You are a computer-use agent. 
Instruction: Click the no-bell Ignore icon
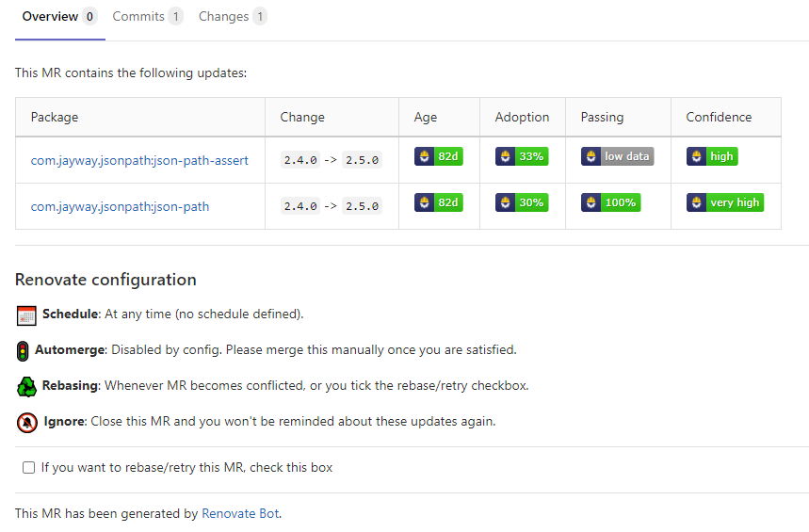(26, 423)
